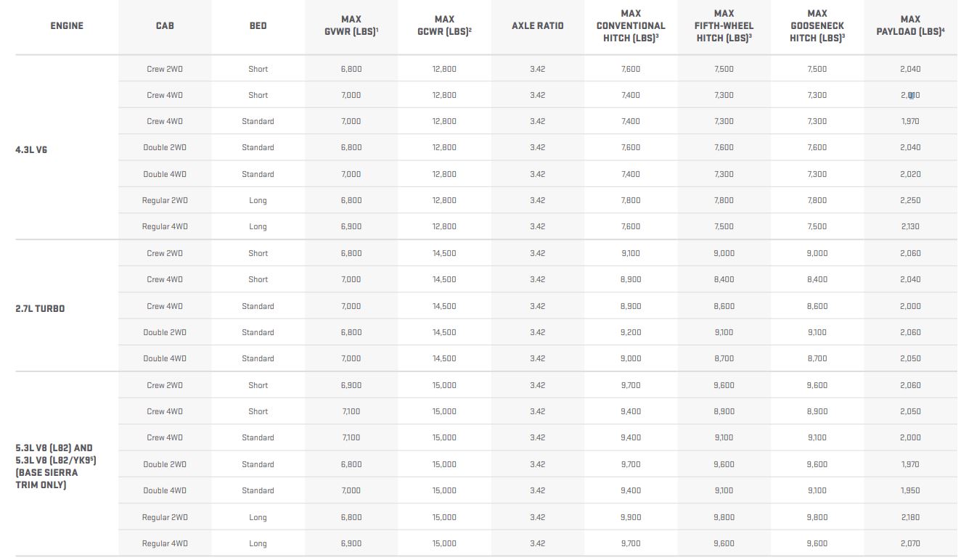Click the MAX CONVENTIONAL HITCH header

coord(631,25)
